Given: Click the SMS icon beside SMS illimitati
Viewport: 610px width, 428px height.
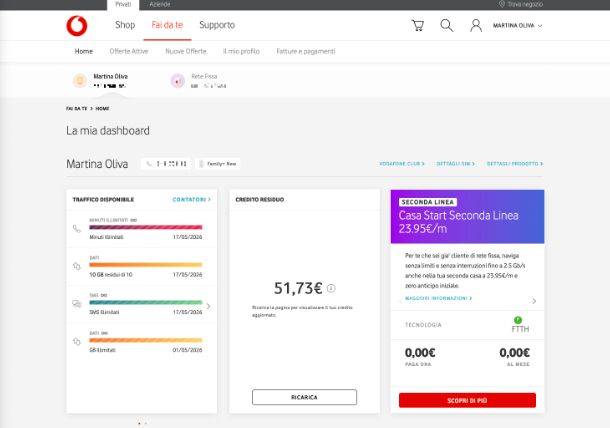Looking at the screenshot, I should pyautogui.click(x=77, y=304).
